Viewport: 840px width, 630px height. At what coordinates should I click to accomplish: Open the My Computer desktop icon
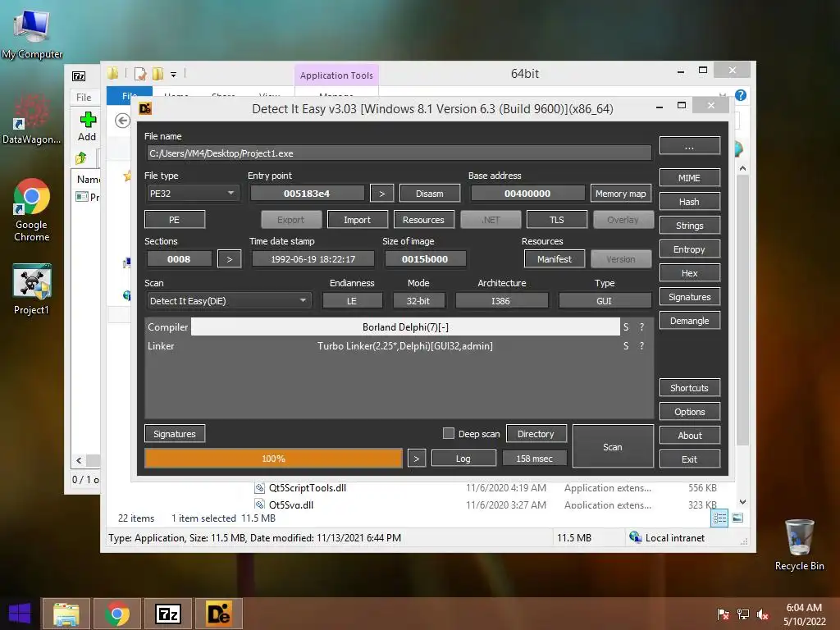click(32, 33)
